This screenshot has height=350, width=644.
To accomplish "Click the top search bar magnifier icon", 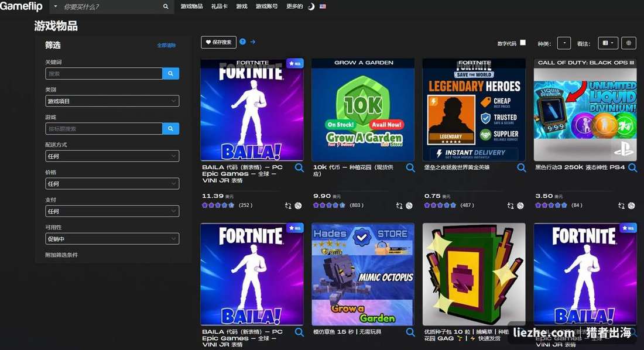I will click(166, 6).
